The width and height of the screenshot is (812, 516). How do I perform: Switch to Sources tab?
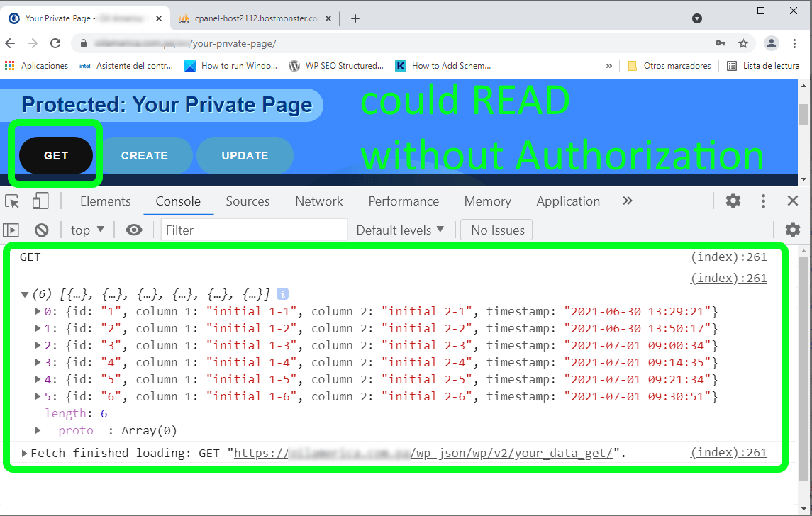[x=248, y=201]
